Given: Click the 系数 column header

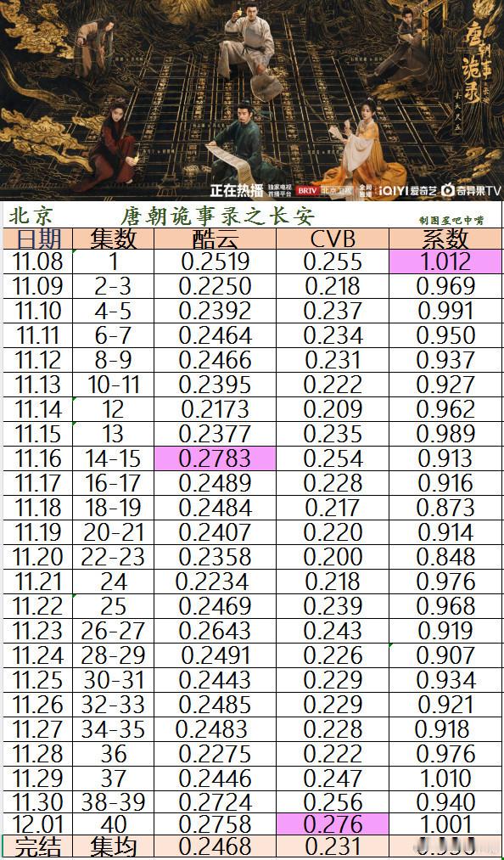Looking at the screenshot, I should (445, 239).
